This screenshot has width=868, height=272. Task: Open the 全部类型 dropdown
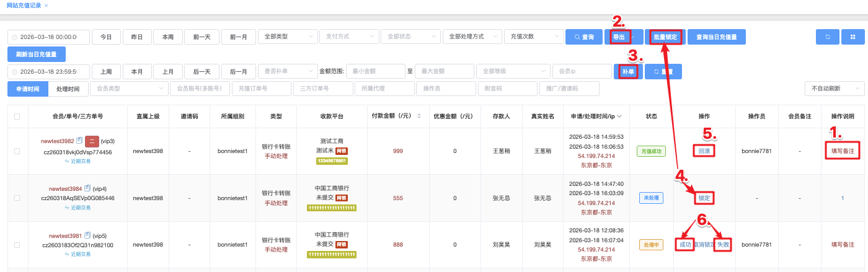click(286, 37)
